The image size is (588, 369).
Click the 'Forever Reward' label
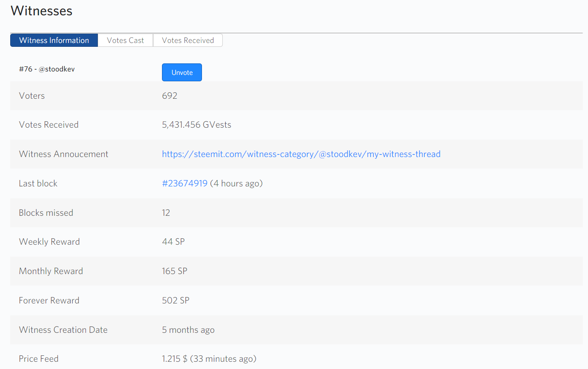49,300
